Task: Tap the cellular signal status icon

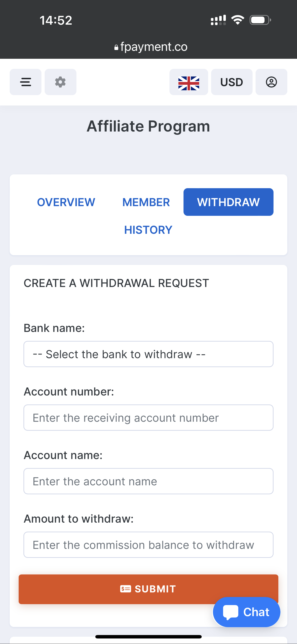Action: pos(218,20)
